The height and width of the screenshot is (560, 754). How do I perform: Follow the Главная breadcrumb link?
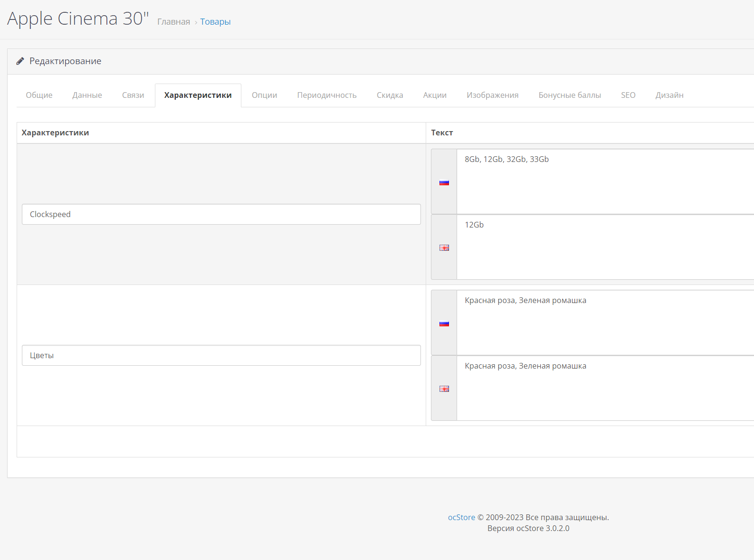(173, 22)
